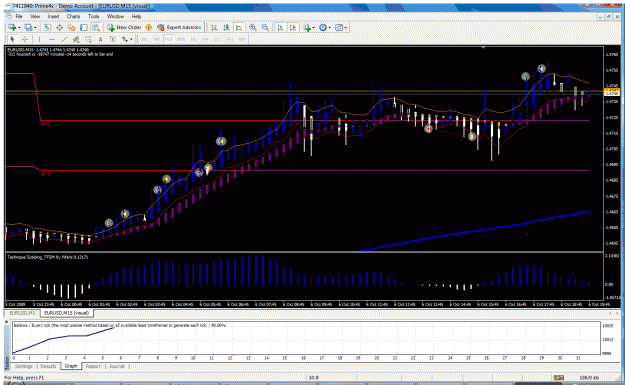Toggle chart shift
This screenshot has width=625, height=385.
293,27
